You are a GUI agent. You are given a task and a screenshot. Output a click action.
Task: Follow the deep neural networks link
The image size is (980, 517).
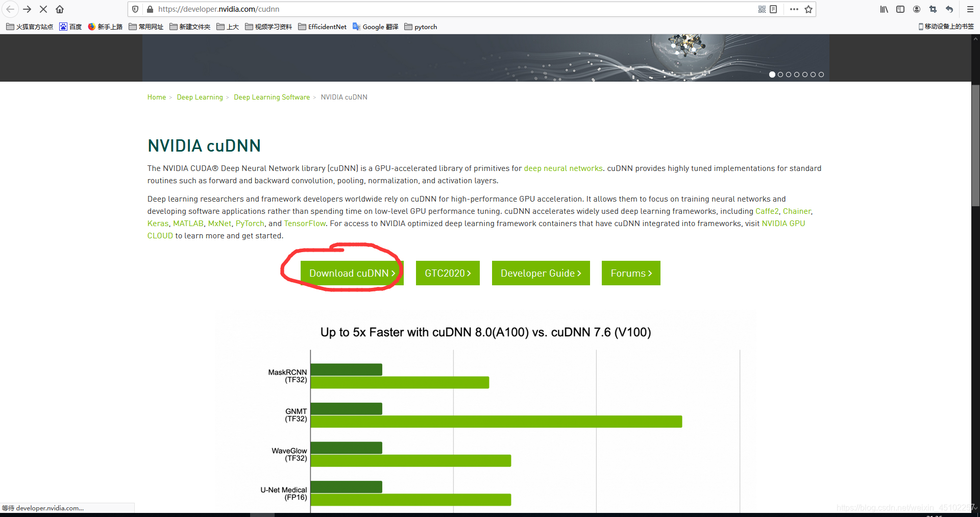(x=563, y=168)
